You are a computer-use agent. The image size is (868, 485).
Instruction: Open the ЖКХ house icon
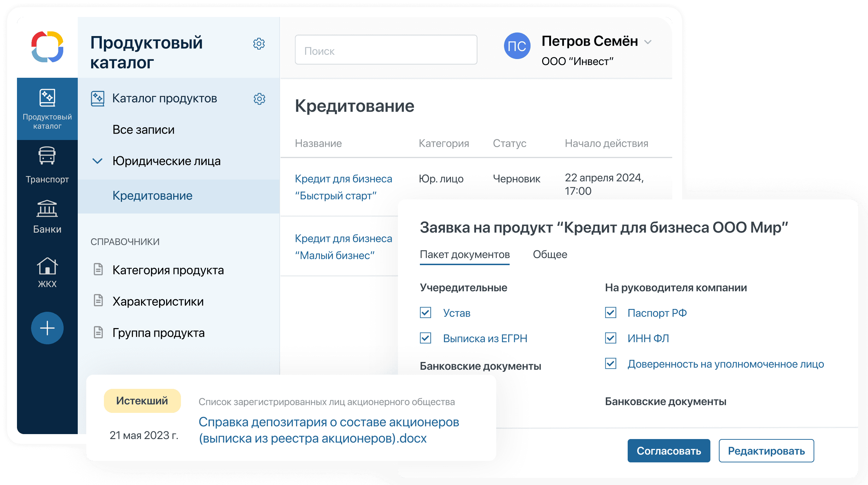tap(47, 266)
